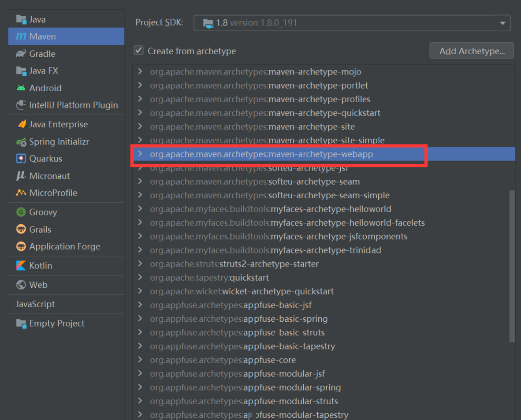Screen dimensions: 521x420
Task: Expand maven-archetype-quickstart node
Action: pyautogui.click(x=140, y=113)
